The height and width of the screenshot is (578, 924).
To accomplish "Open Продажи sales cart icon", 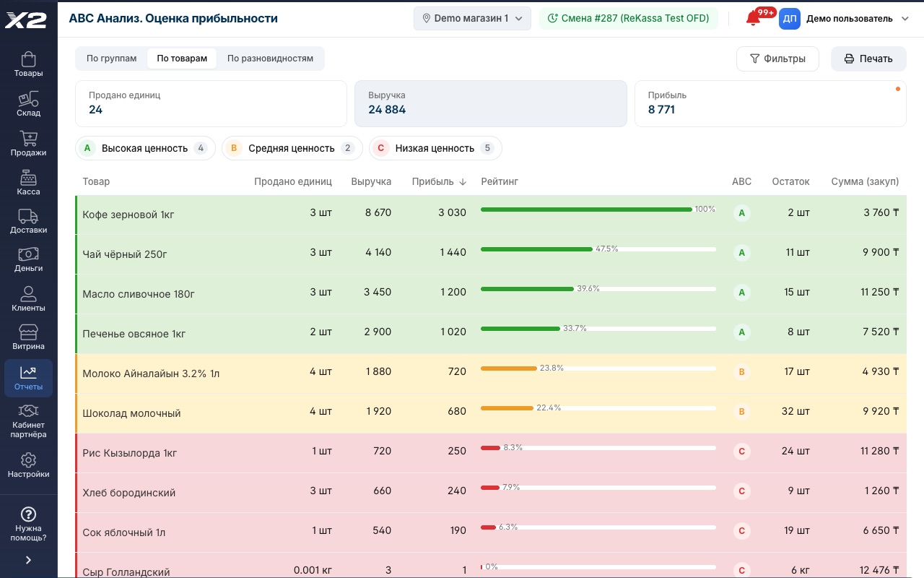I will tap(28, 144).
